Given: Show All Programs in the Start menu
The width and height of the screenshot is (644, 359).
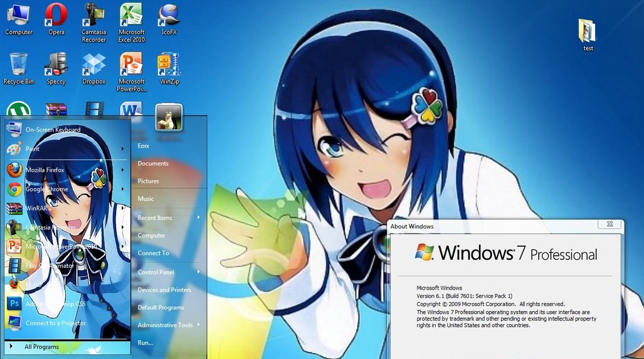Looking at the screenshot, I should tap(67, 346).
